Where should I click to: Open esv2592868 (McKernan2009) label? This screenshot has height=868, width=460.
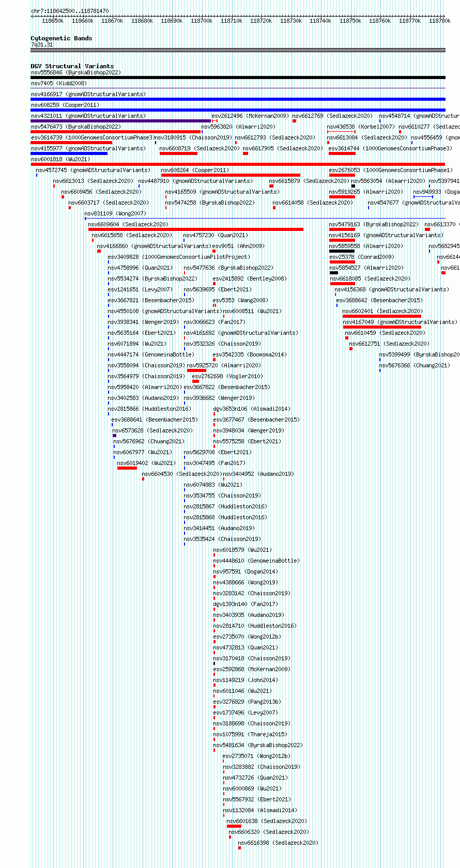pos(252,669)
